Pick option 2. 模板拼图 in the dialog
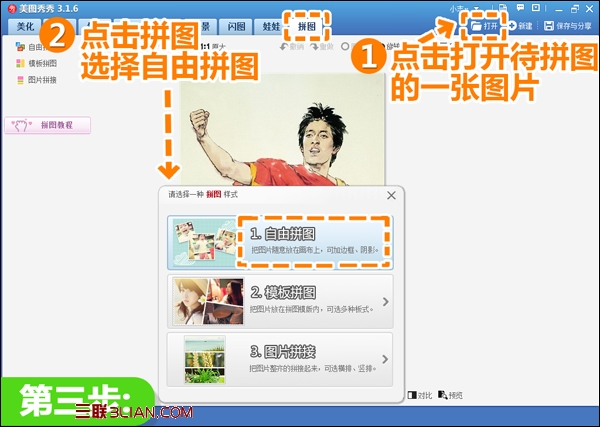 [x=280, y=302]
